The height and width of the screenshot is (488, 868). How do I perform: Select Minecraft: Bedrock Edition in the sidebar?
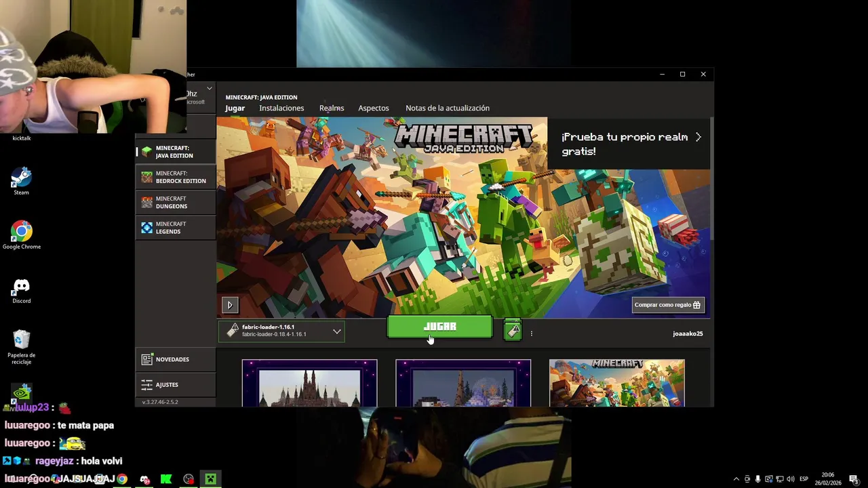[176, 177]
